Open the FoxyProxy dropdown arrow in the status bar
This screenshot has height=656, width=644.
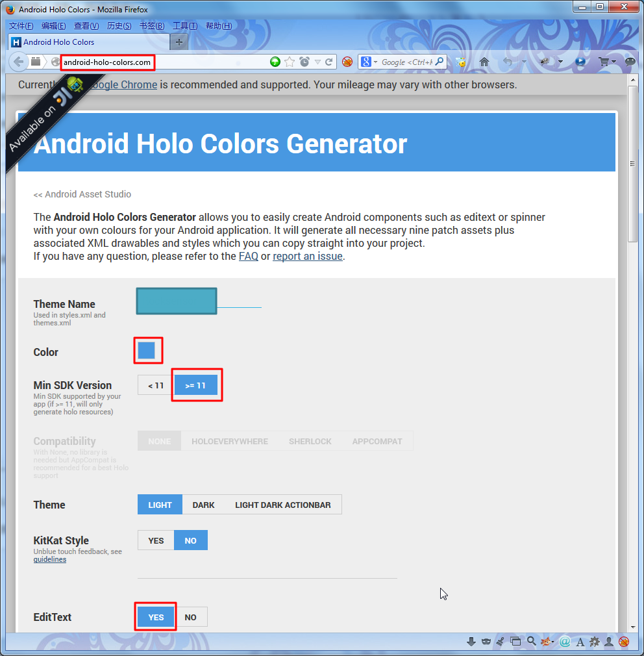[x=553, y=642]
